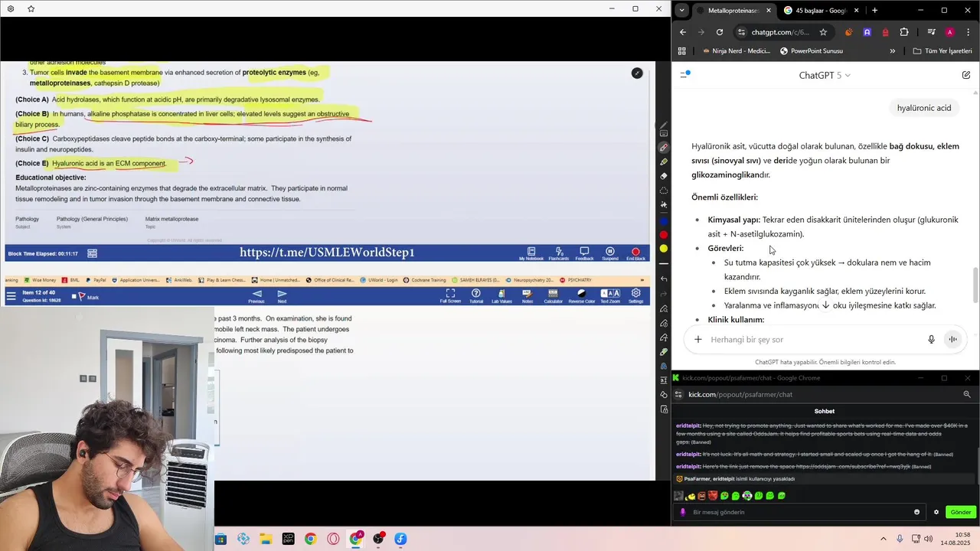Go to Next question
The image size is (980, 551).
[283, 296]
